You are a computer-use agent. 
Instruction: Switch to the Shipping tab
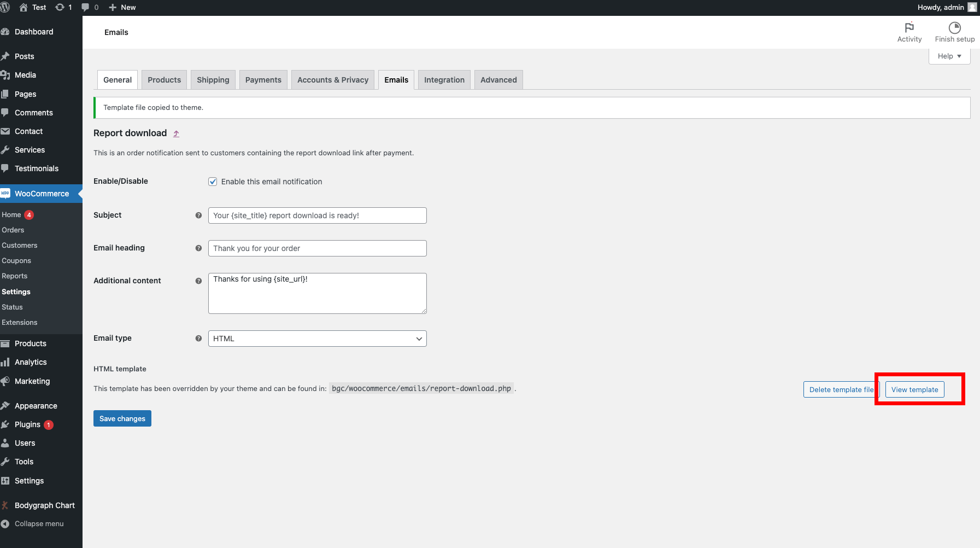tap(213, 80)
